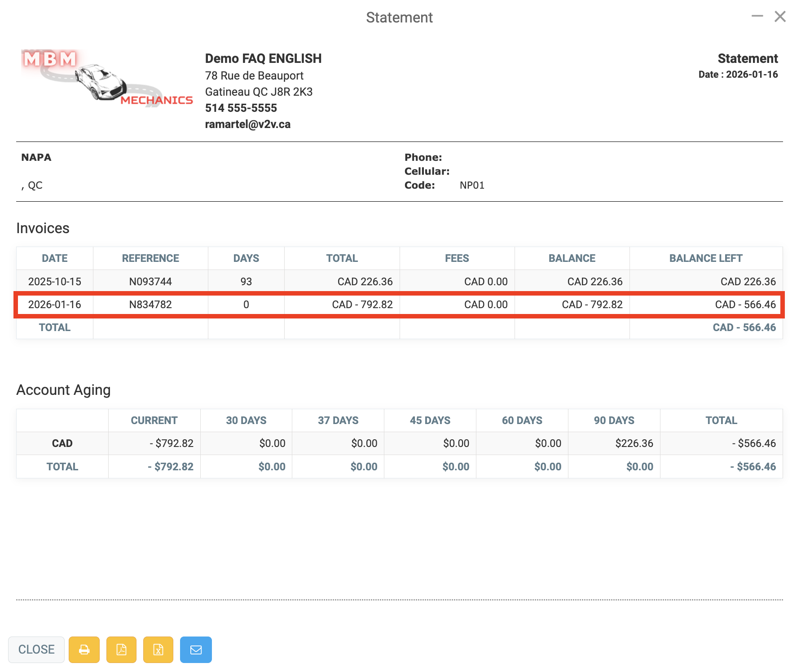Viewport: 801px width, 672px height.
Task: Click the $226.36 value under 90 days
Action: (634, 443)
